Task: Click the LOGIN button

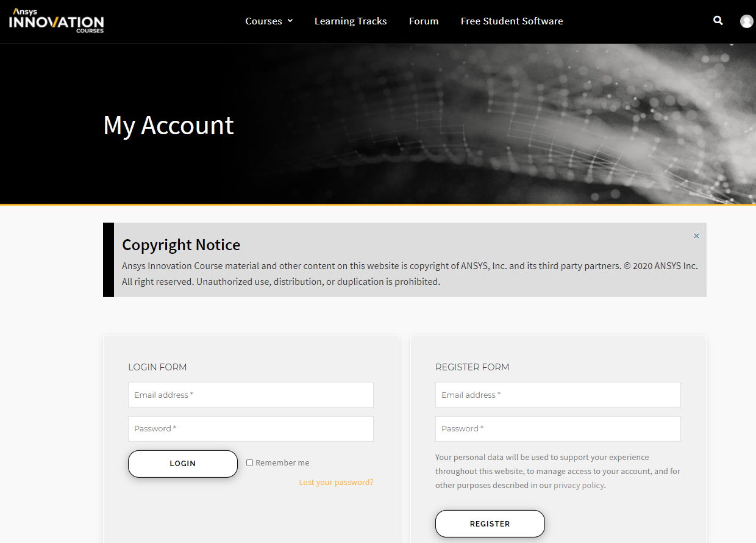Action: click(183, 464)
